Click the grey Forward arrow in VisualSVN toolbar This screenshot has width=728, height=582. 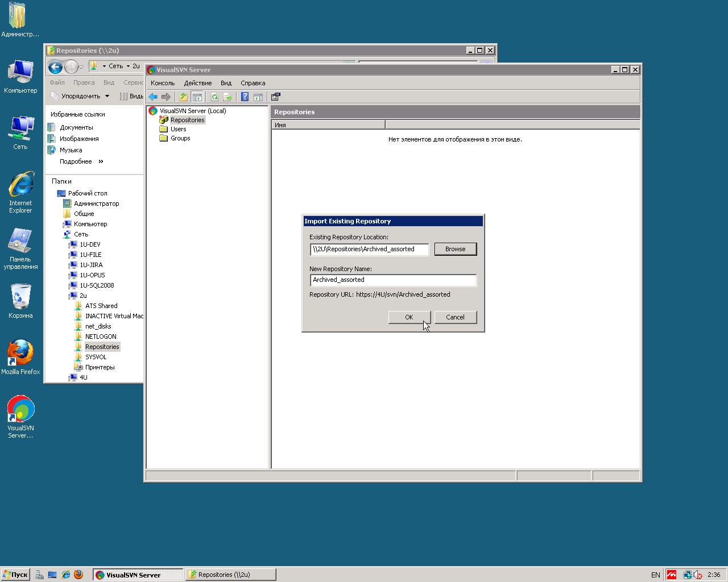pyautogui.click(x=166, y=97)
